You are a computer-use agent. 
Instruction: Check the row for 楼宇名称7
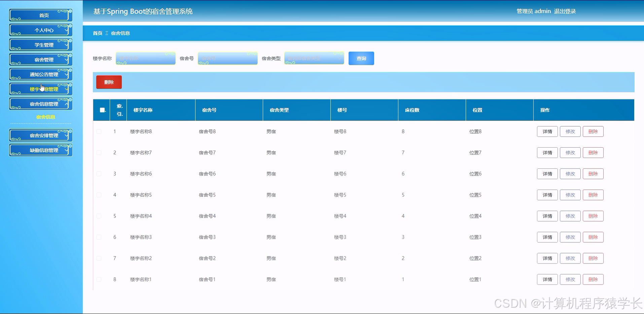click(99, 153)
